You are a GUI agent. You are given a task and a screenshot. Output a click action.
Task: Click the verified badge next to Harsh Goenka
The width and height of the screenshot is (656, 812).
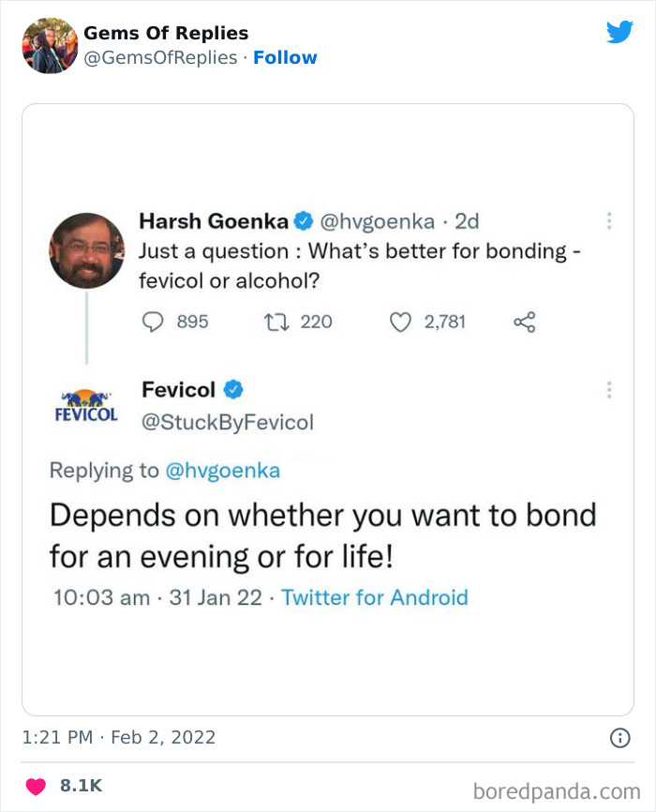(x=302, y=220)
